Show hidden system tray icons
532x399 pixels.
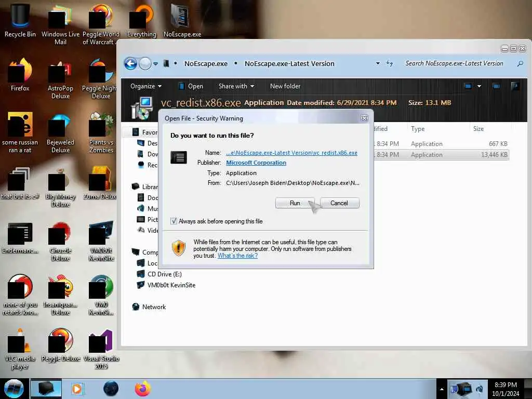point(442,389)
